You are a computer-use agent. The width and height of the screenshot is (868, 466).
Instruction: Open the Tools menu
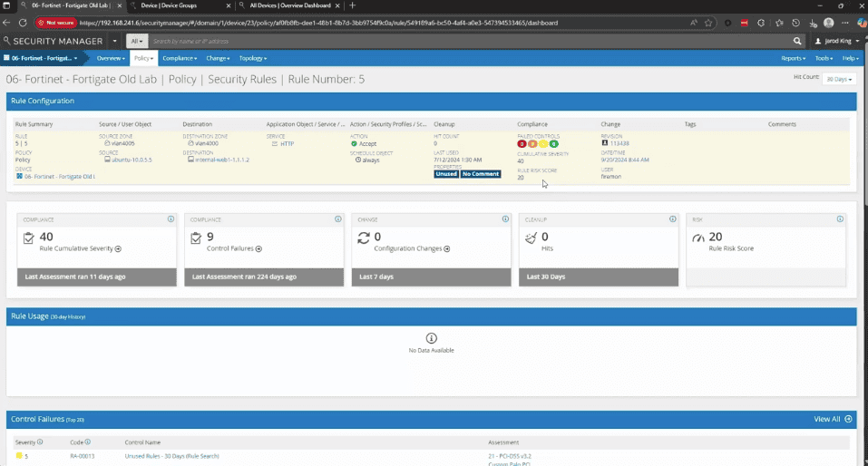[824, 58]
